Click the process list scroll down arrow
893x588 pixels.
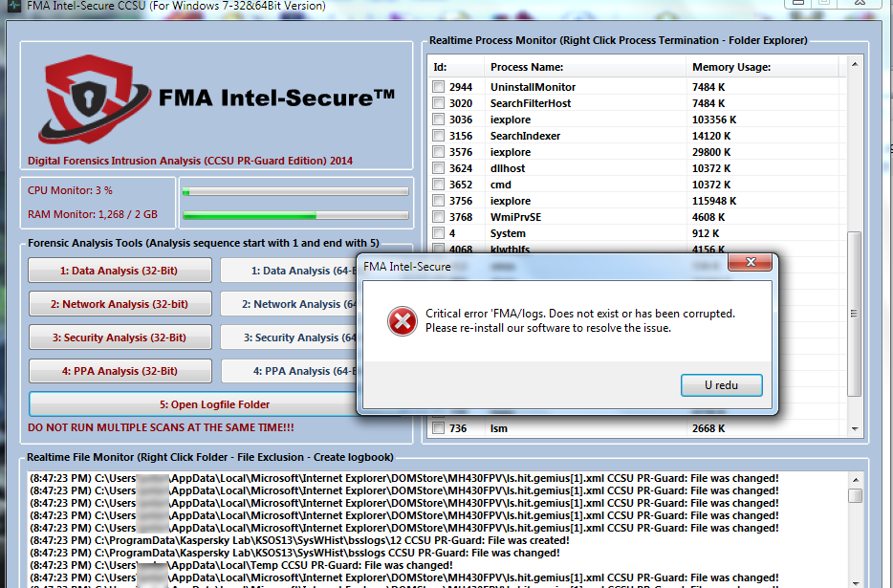(855, 429)
